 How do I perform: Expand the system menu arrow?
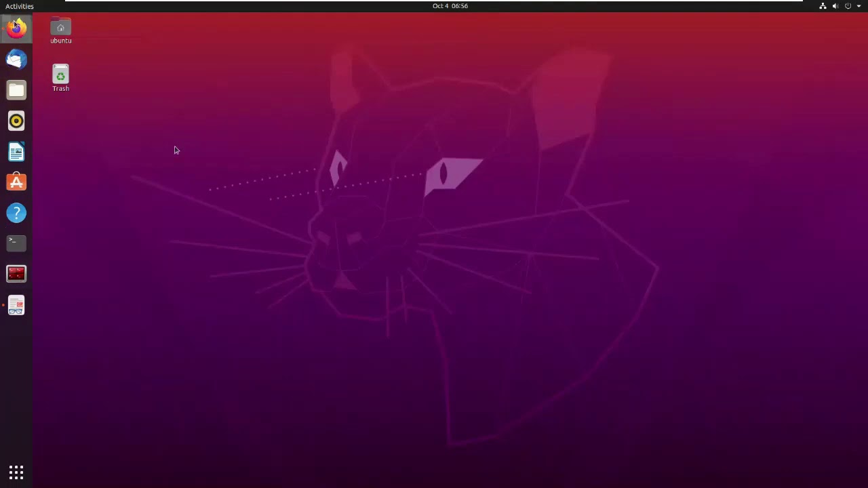pyautogui.click(x=859, y=6)
